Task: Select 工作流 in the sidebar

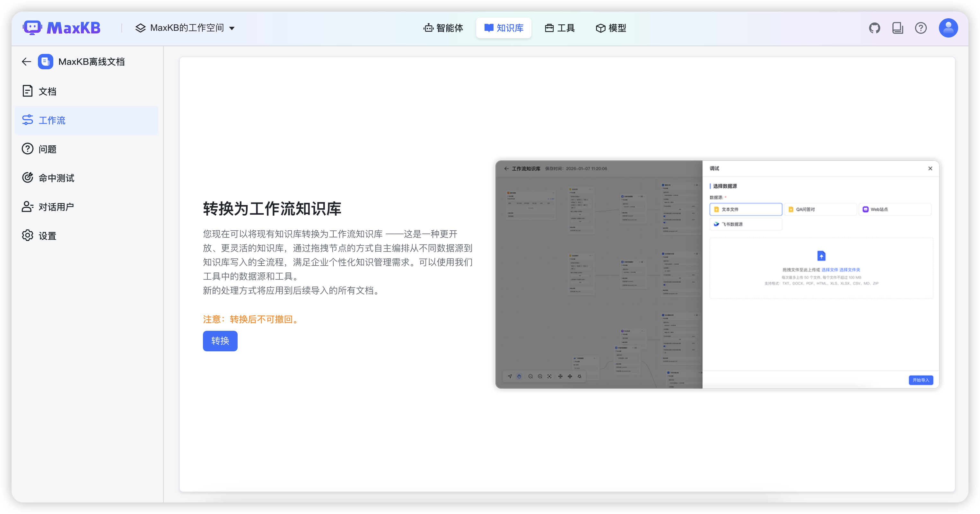Action: pyautogui.click(x=52, y=120)
